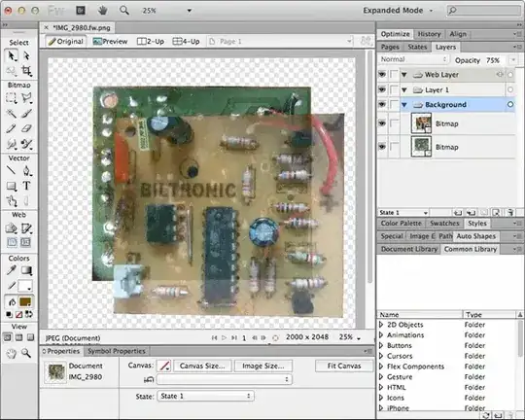This screenshot has width=525, height=420.
Task: Open the Swatches panel tab
Action: 444,223
